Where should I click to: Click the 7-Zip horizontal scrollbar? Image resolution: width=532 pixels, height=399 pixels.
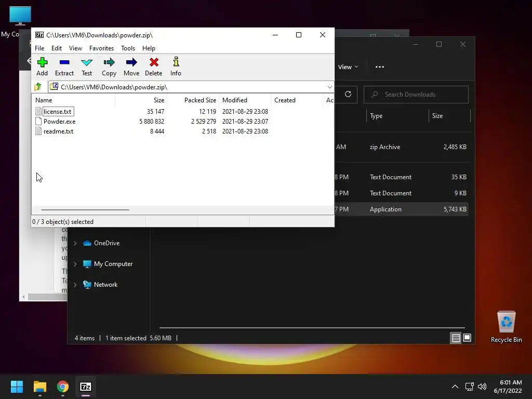(x=85, y=210)
